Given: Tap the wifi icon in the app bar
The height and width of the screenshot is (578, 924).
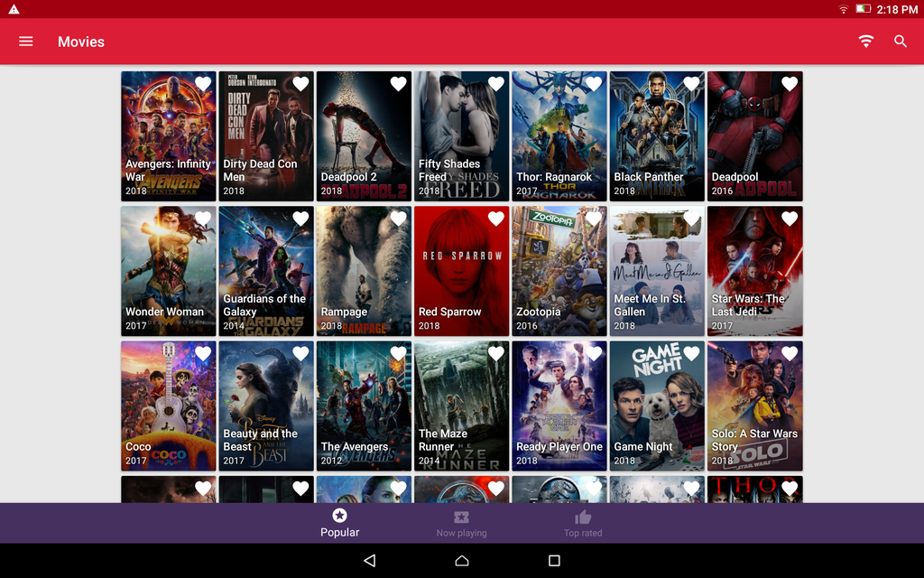Looking at the screenshot, I should (865, 42).
